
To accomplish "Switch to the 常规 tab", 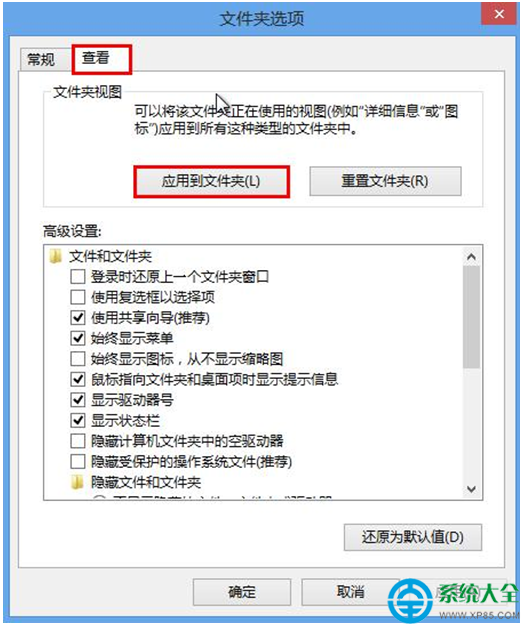I will pos(41,60).
